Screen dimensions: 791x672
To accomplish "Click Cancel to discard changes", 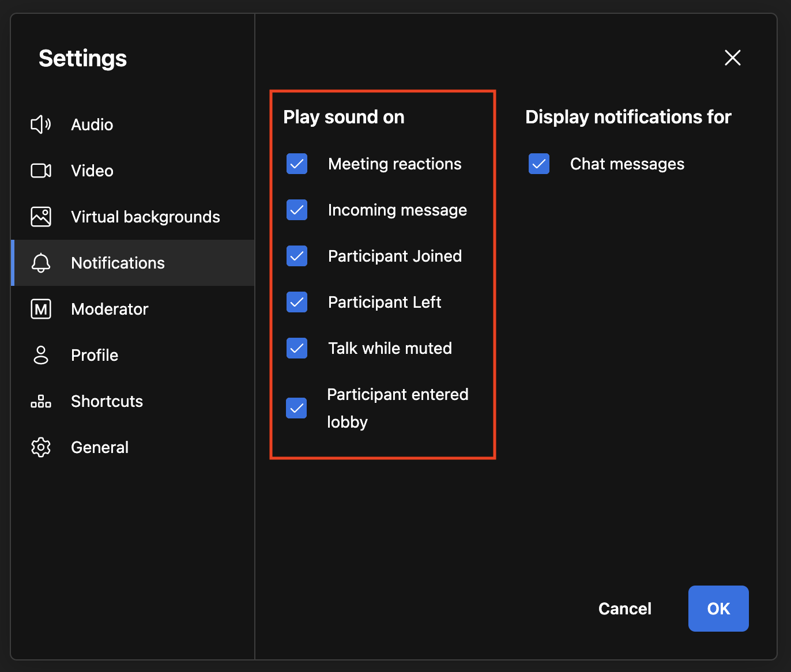I will 624,608.
